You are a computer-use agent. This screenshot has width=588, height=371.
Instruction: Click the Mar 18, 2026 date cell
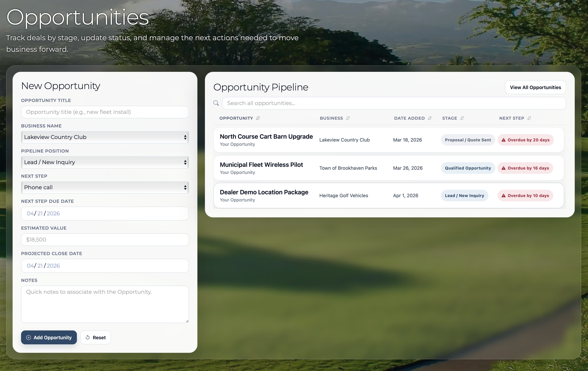(x=407, y=140)
